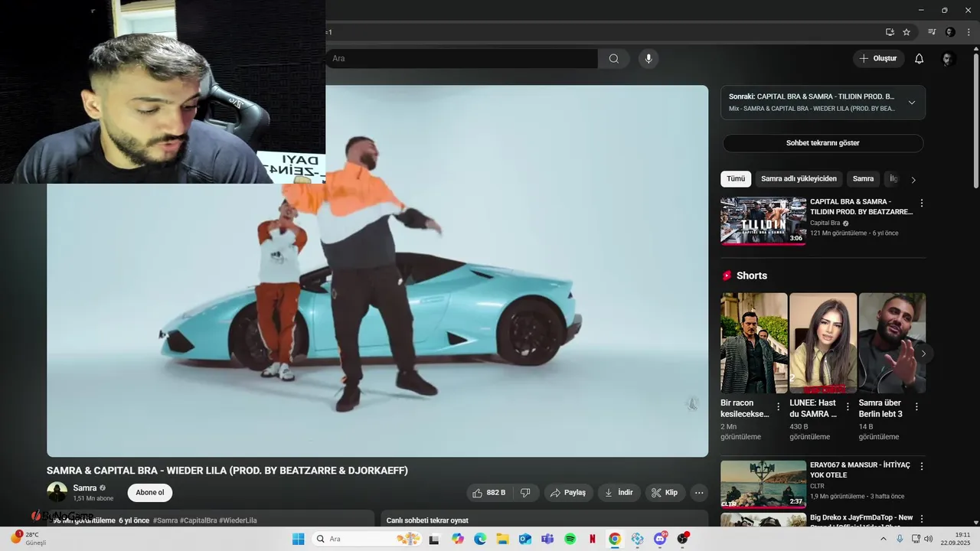The image size is (980, 551).
Task: Select the Tümü filter chip
Action: click(x=736, y=179)
